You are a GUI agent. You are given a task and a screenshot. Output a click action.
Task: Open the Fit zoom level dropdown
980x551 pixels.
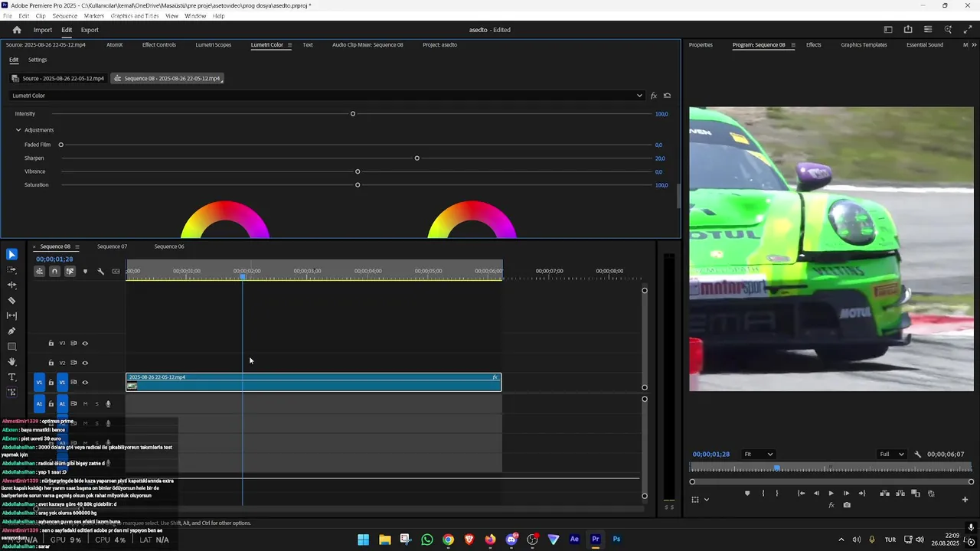tap(759, 454)
